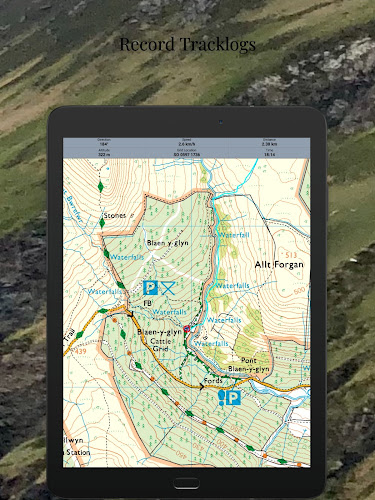Viewport: 375px width, 500px height.
Task: Tap the red current-location marker
Action: (187, 329)
